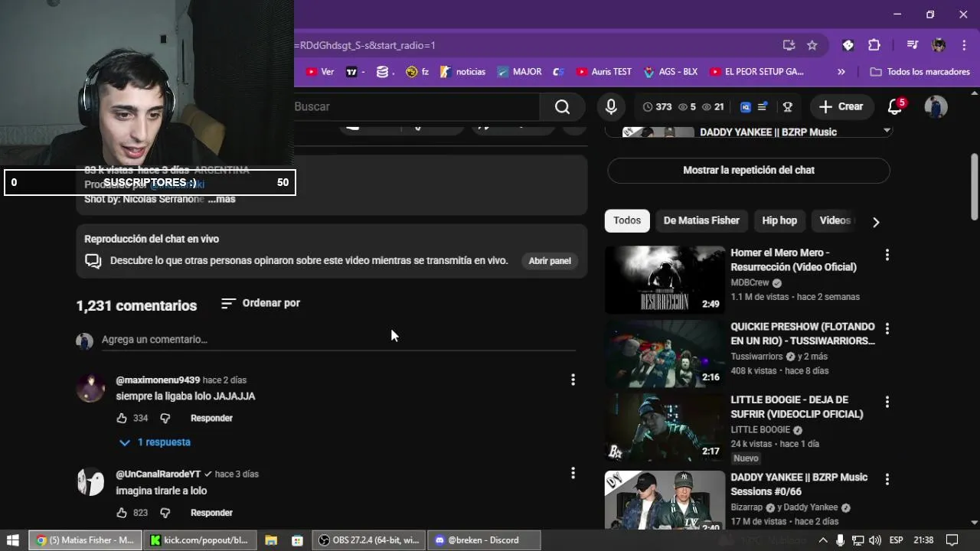Open the 'fz' bookmark
The image size is (980, 551).
click(417, 72)
